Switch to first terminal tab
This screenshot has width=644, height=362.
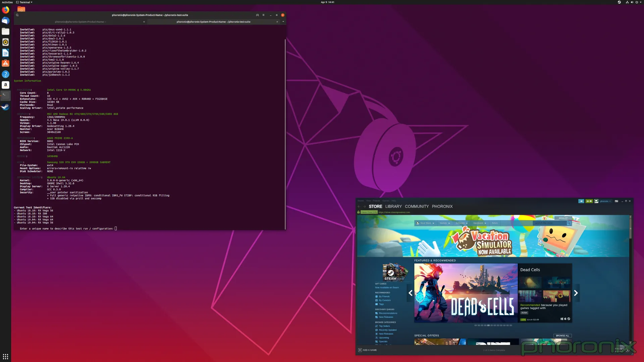tap(80, 22)
